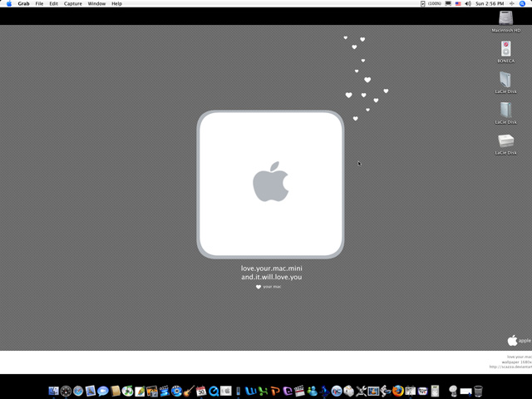
Task: Open Mail stamp icon in Dock
Action: [x=91, y=392]
